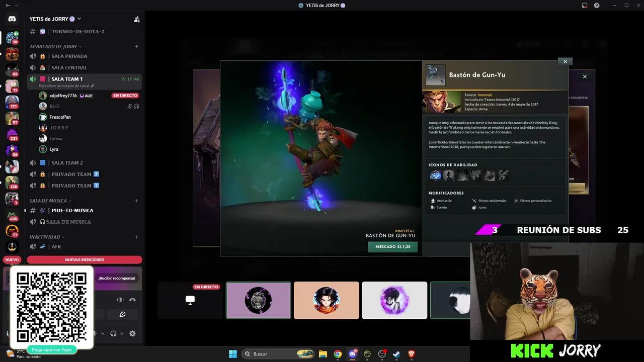
Task: Click the Monkey King hero portrait
Action: pos(441,102)
